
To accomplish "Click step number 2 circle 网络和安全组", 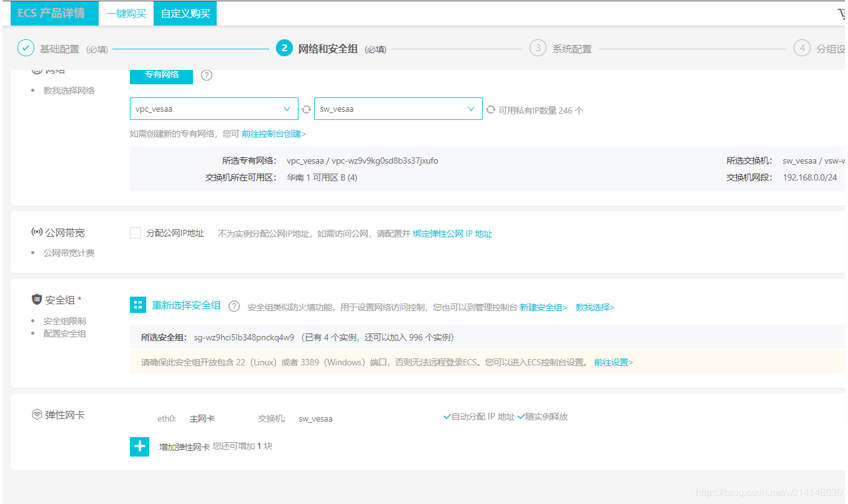I will click(x=284, y=48).
